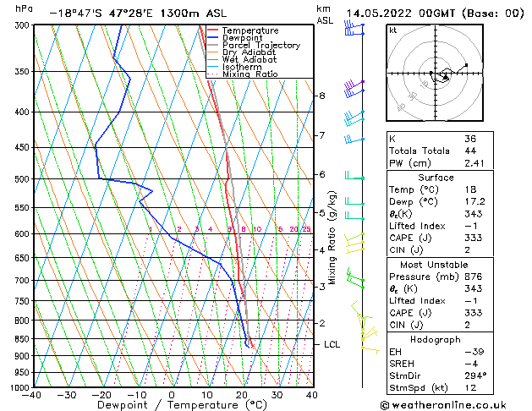Click the 40 temperature axis label
The image size is (532, 411).
pos(312,395)
